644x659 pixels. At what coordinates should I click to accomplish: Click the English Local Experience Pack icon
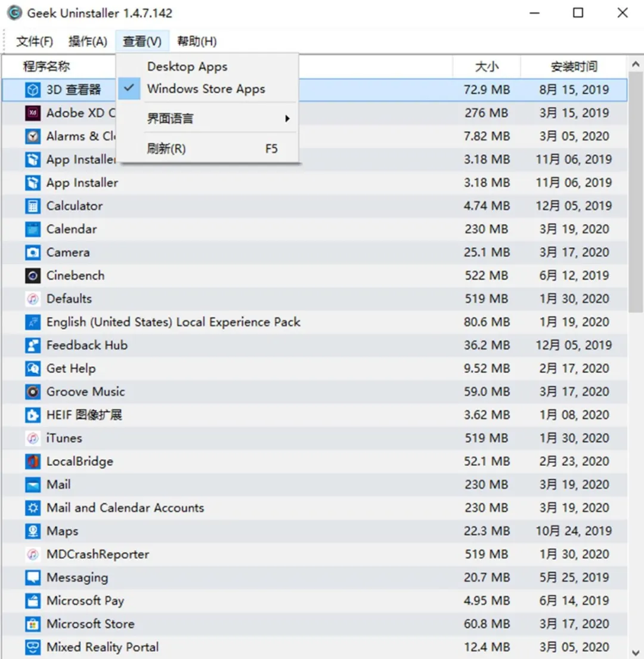pyautogui.click(x=33, y=322)
